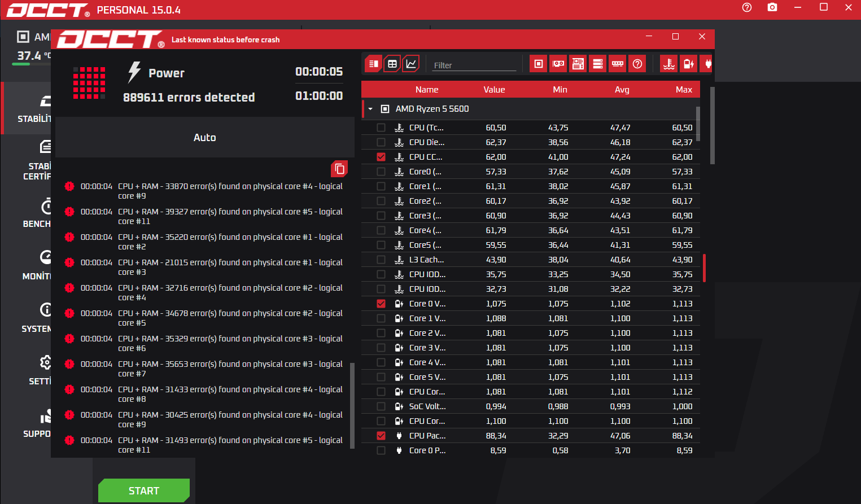Toggle the unknown sensors question-mark filter
This screenshot has height=504, width=861.
[637, 64]
